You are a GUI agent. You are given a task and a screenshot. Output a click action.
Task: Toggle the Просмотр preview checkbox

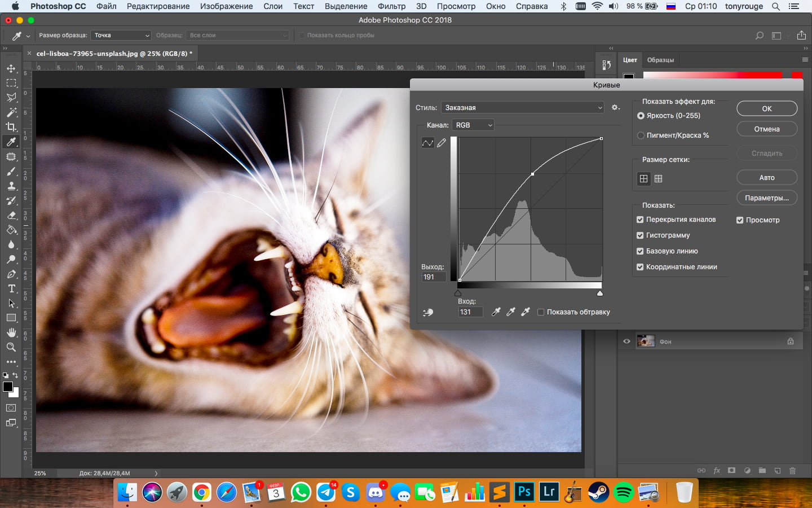pos(740,220)
